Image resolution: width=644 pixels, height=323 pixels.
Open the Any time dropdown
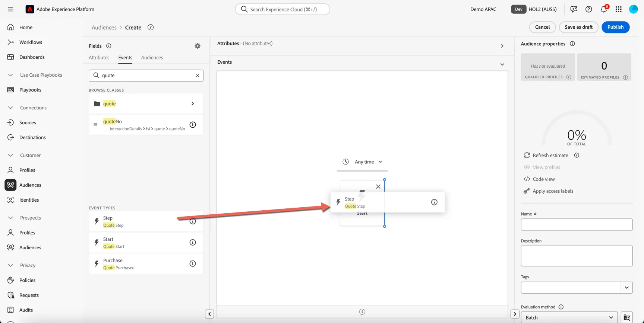362,162
